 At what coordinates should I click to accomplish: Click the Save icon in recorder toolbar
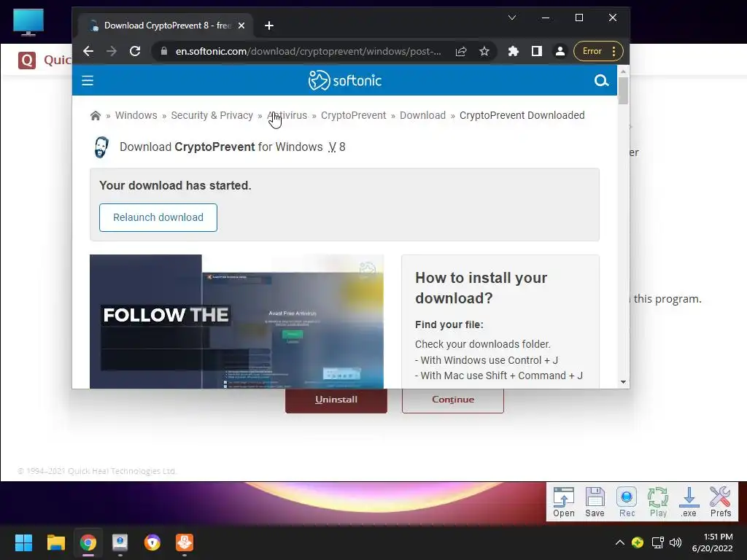595,502
